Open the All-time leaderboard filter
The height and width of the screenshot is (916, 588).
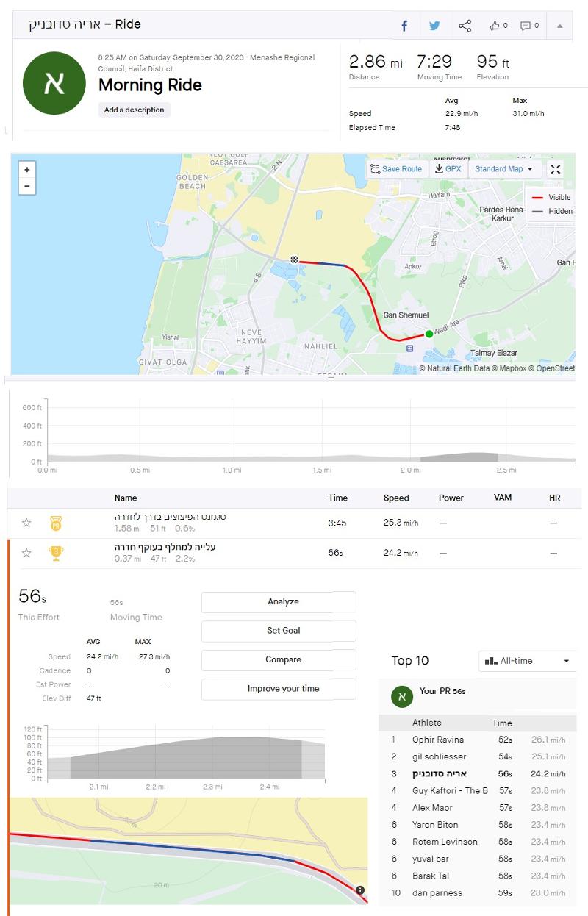(526, 661)
